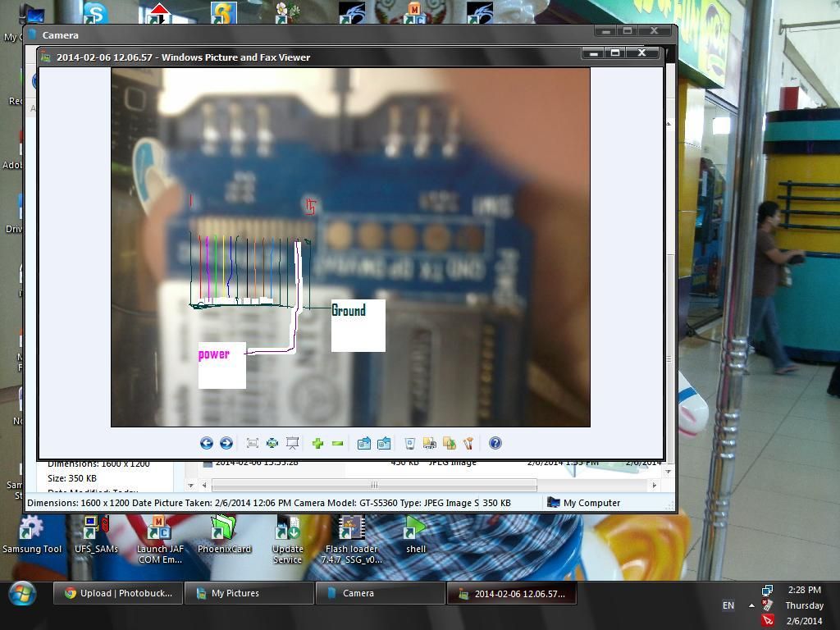Expand hidden system tray icons arrow
This screenshot has width=840, height=630.
751,605
